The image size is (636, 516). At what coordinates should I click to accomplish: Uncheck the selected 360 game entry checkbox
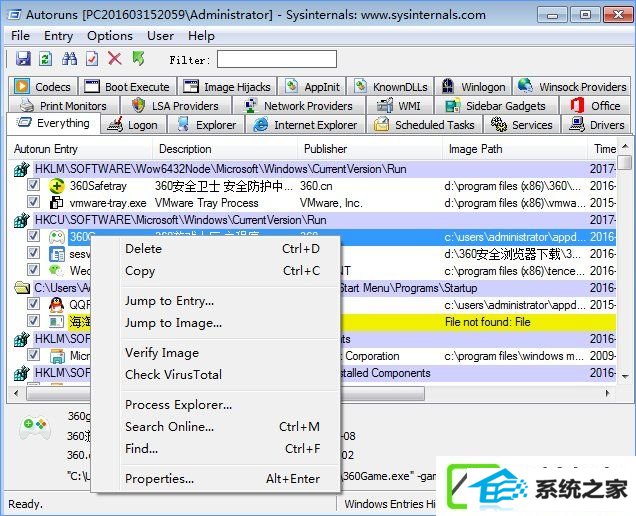(x=33, y=236)
